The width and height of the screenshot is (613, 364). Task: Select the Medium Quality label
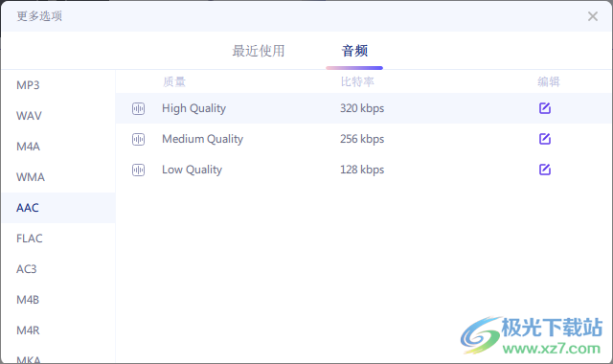pos(202,139)
